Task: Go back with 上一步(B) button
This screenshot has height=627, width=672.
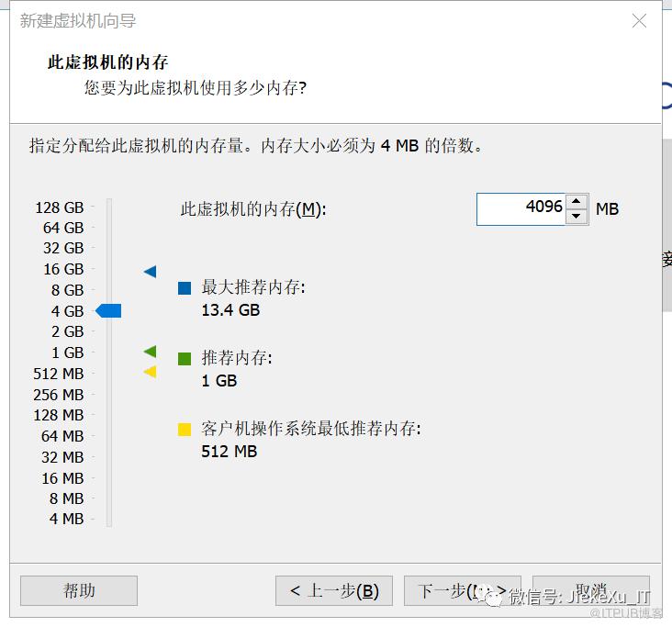Action: point(334,590)
